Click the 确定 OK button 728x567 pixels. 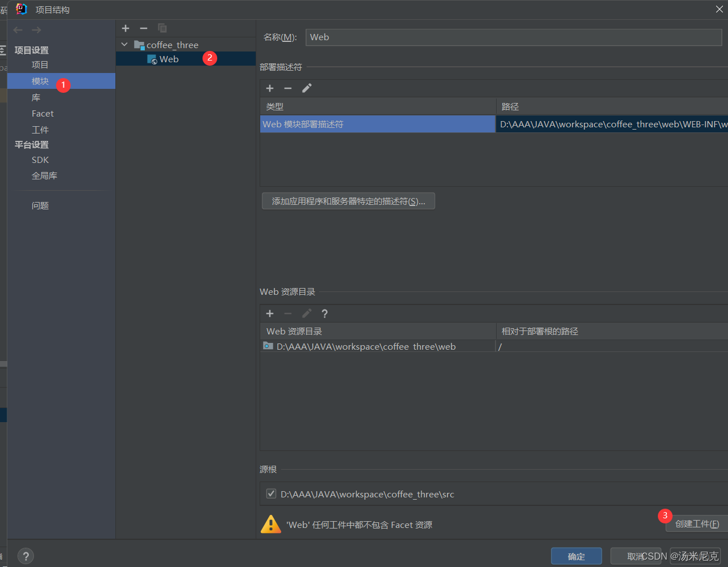(576, 556)
